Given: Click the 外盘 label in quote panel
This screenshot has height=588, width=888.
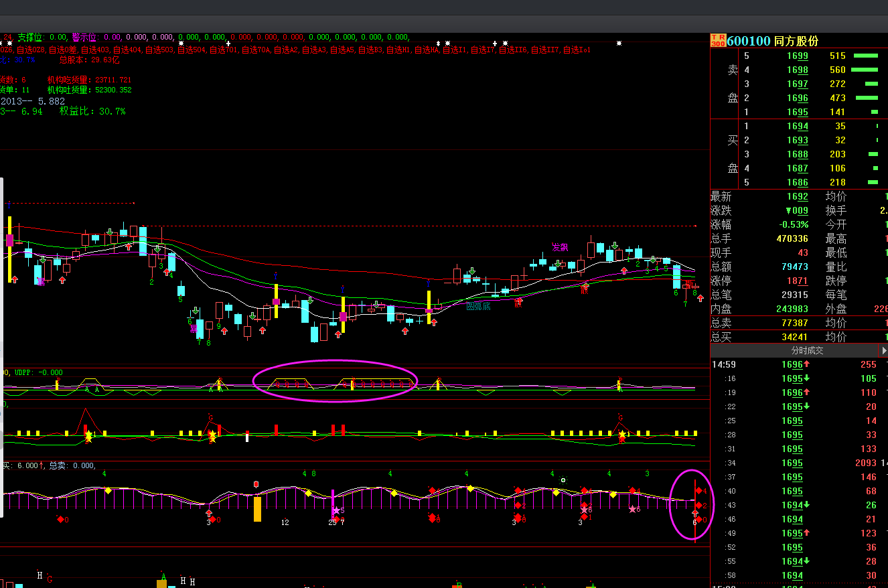Looking at the screenshot, I should [836, 309].
